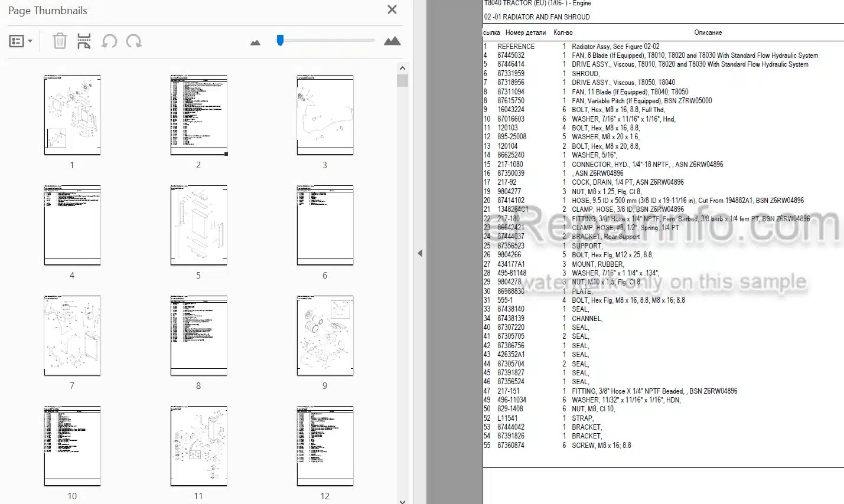Click part number 426352A1
This screenshot has width=844, height=504.
511,355
